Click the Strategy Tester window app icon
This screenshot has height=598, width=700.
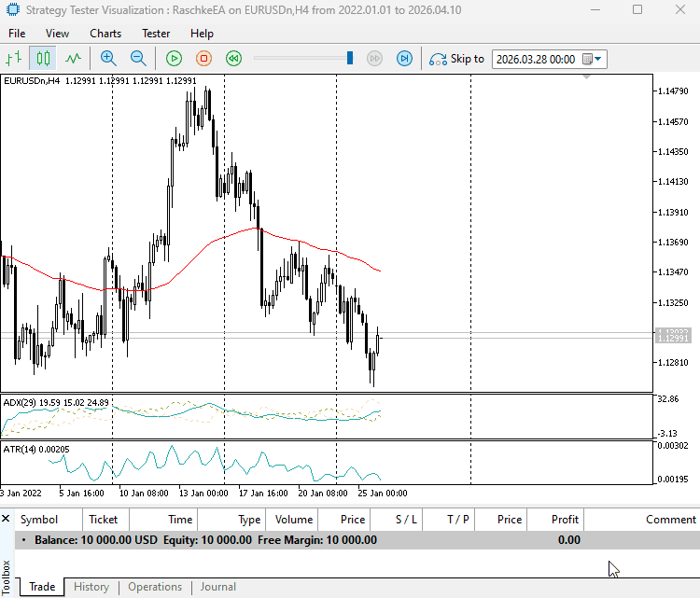12,9
